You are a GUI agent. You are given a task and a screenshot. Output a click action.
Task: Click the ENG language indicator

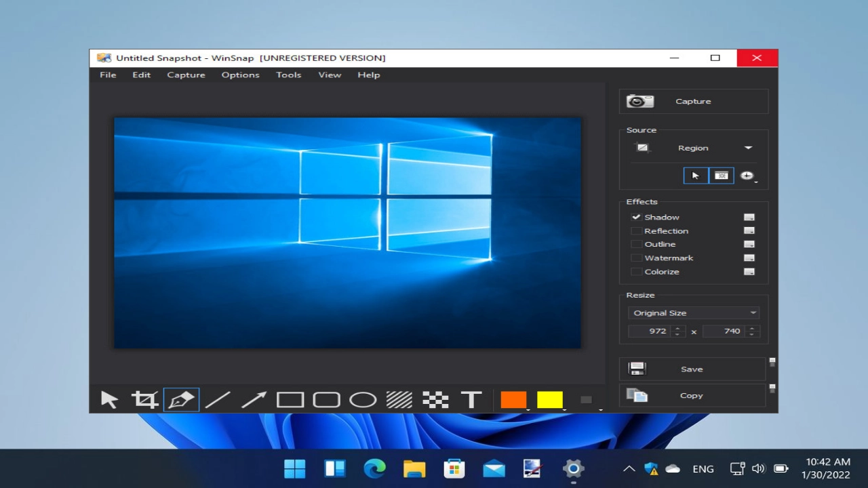(703, 469)
